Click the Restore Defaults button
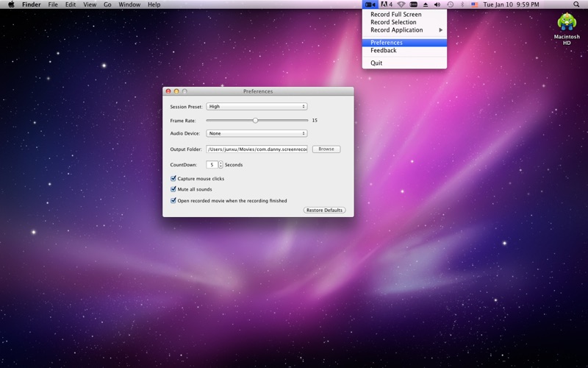This screenshot has height=368, width=588. (x=324, y=210)
